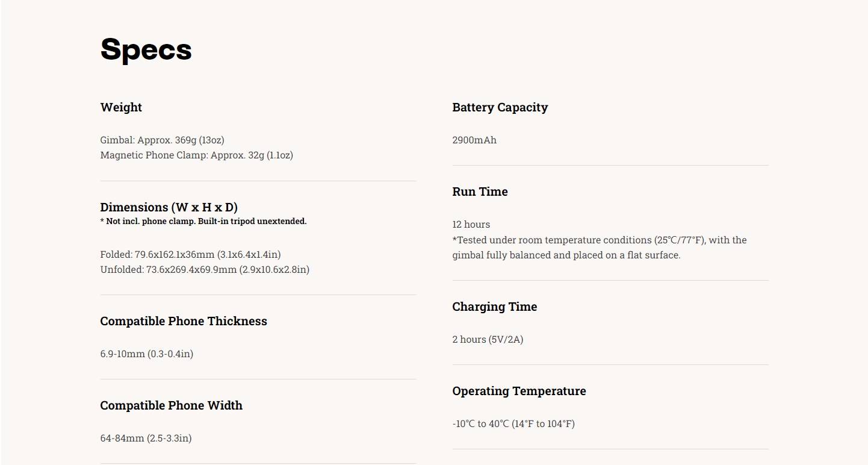The image size is (868, 465).
Task: Click the 12 hours run time value
Action: (471, 224)
